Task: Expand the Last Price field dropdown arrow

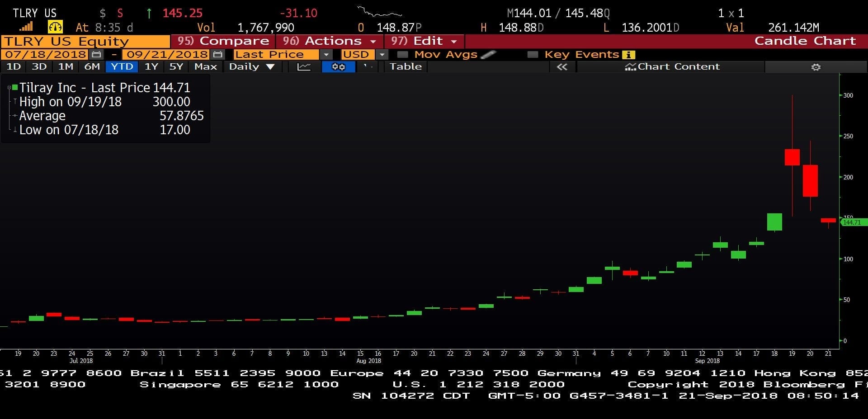Action: click(326, 55)
